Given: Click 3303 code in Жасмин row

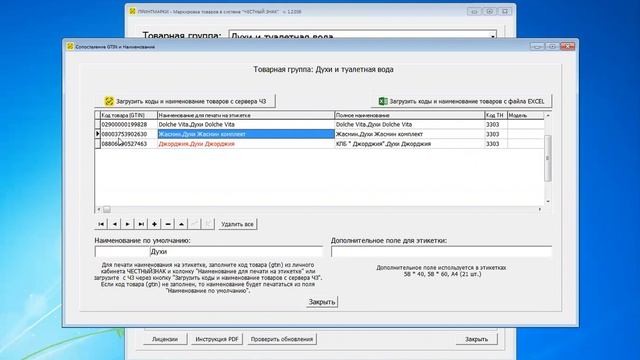Looking at the screenshot, I should click(x=496, y=134).
